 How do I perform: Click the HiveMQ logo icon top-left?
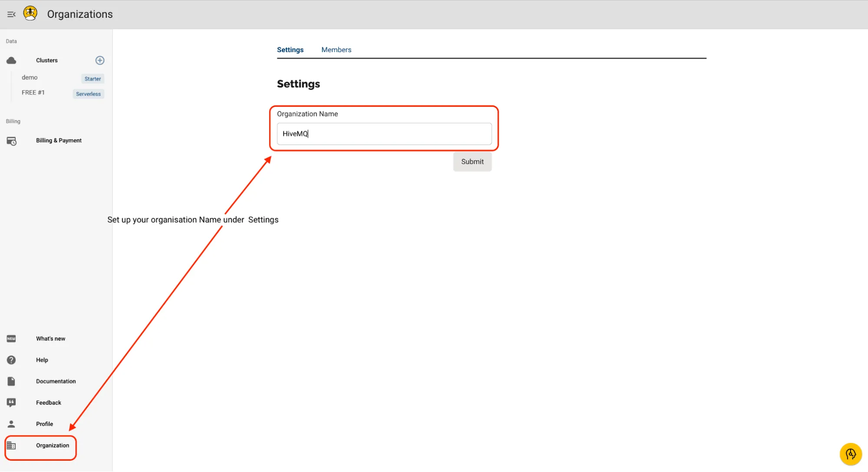coord(30,14)
